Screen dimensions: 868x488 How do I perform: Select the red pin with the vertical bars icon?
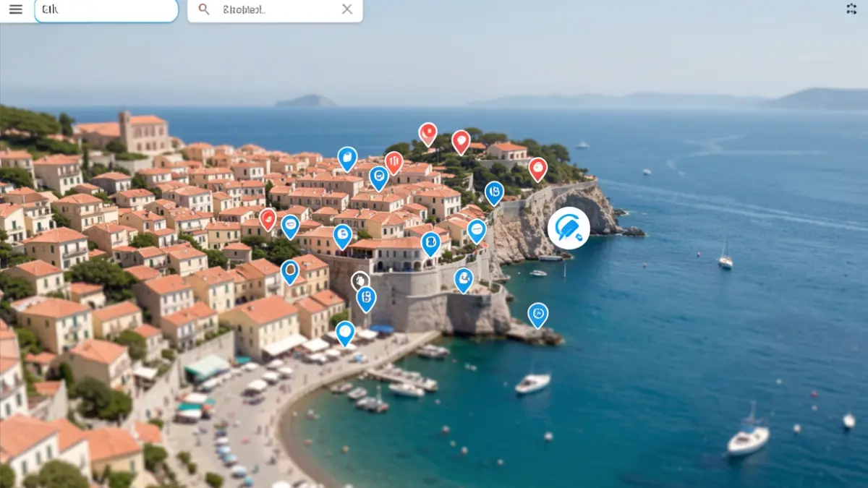[x=393, y=163]
